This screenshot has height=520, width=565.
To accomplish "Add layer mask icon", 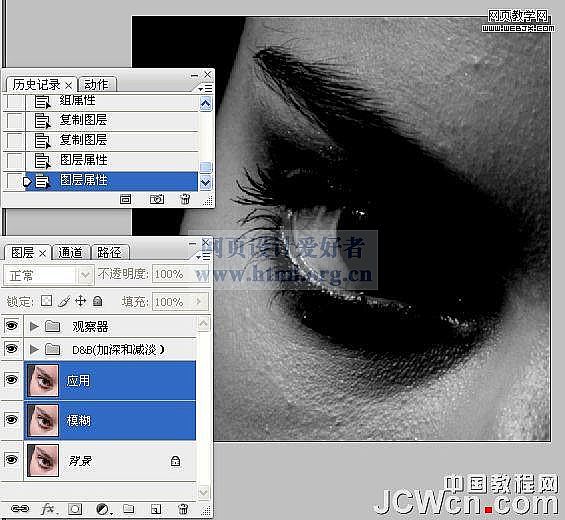I will pyautogui.click(x=75, y=509).
